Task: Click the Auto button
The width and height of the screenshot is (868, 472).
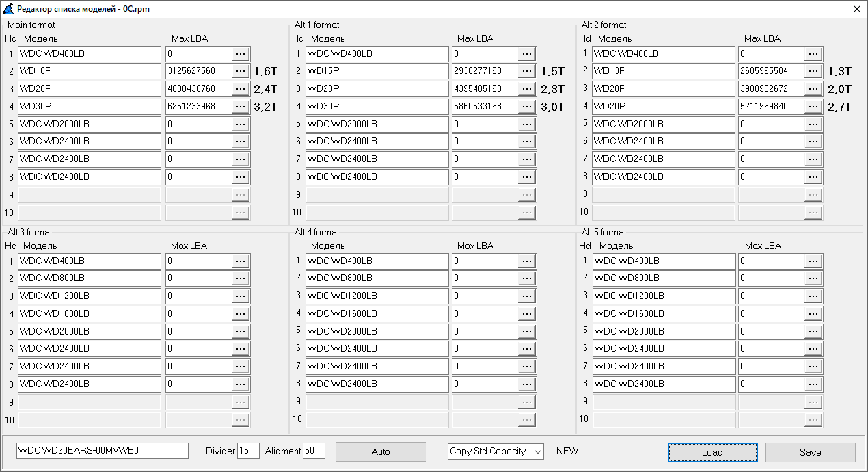Action: (x=381, y=451)
